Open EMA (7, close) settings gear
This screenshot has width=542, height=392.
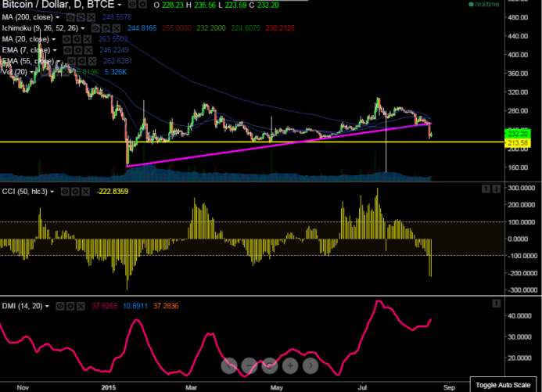pos(78,50)
